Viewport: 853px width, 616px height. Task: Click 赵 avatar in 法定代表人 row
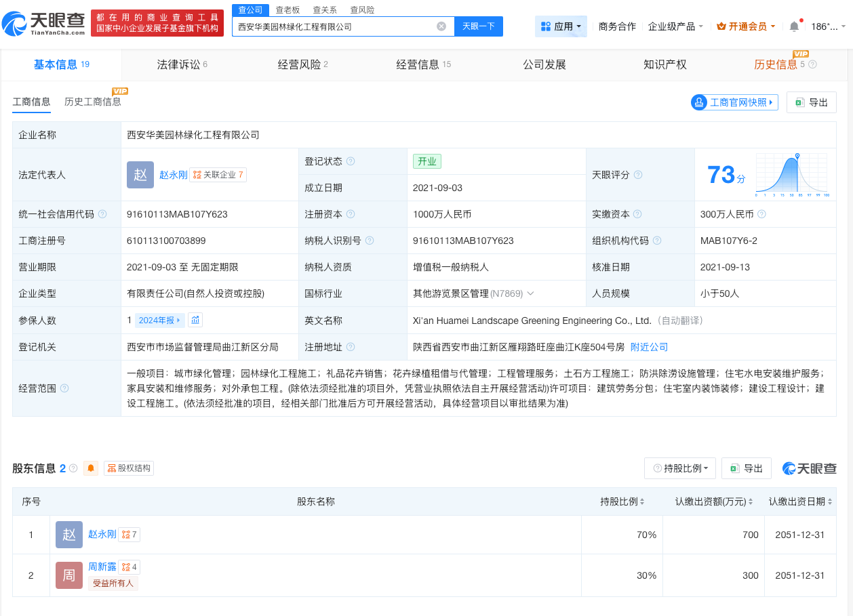tap(140, 175)
